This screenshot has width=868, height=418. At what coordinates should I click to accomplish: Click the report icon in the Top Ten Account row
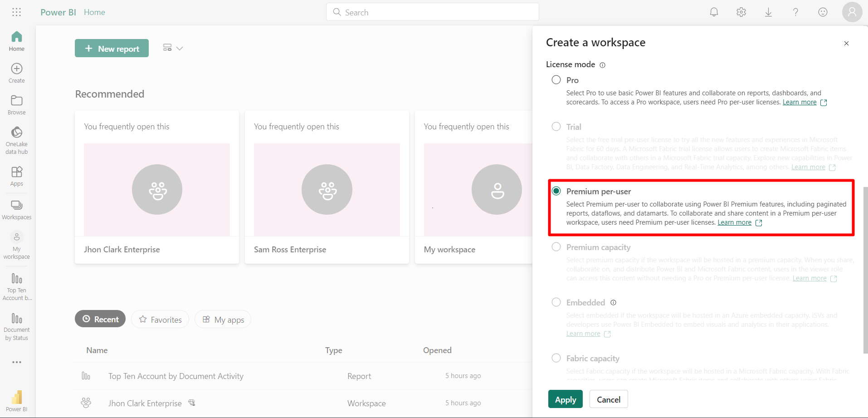(86, 376)
